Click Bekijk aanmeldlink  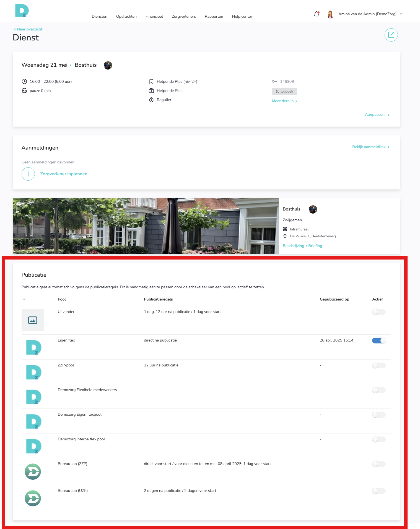click(x=371, y=147)
